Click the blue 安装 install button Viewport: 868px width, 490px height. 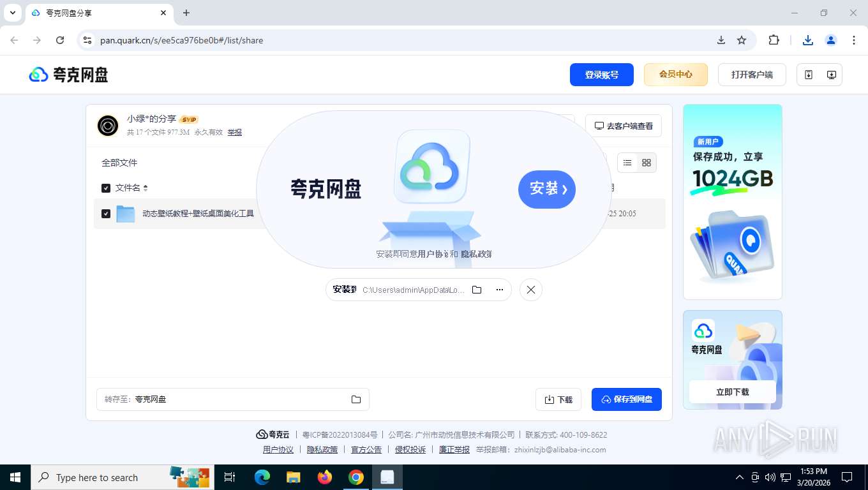click(x=547, y=189)
